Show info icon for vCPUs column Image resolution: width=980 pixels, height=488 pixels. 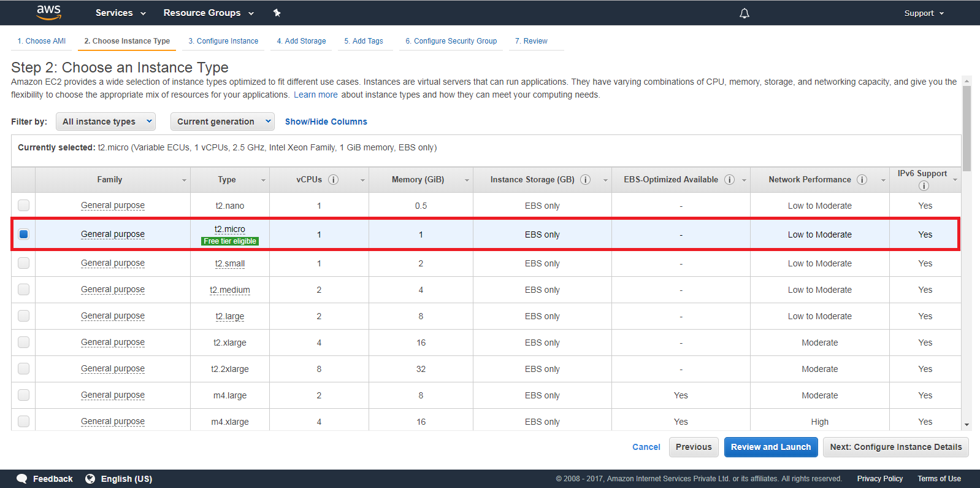333,180
